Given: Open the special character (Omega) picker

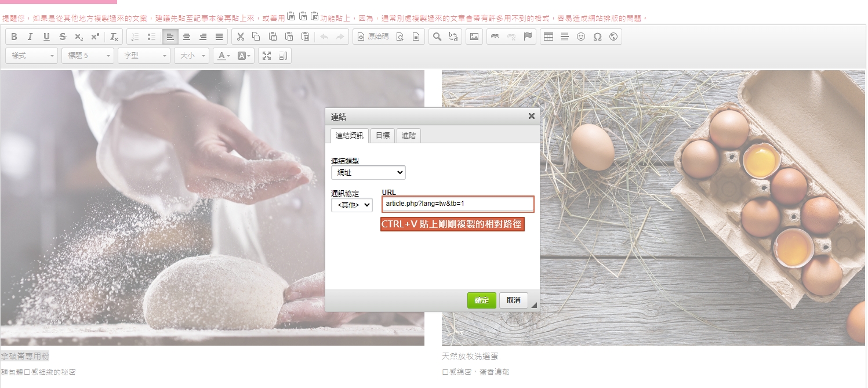Looking at the screenshot, I should click(x=597, y=37).
